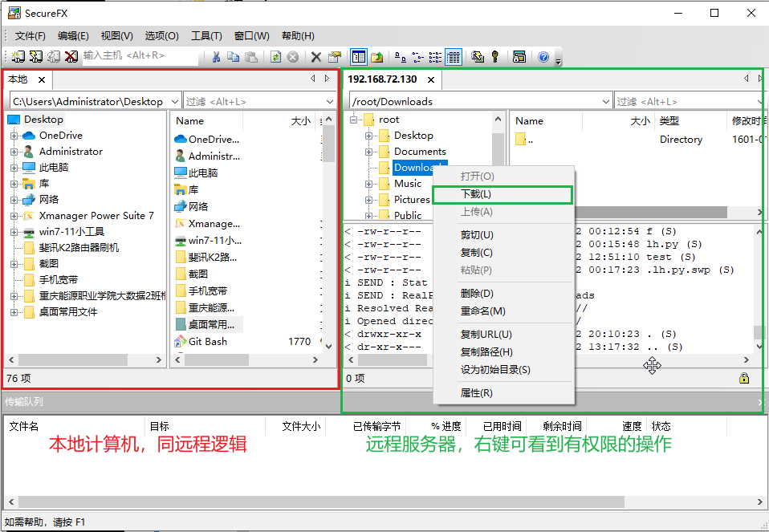Switch to the 本地 tab
This screenshot has height=532, width=769.
coord(18,79)
